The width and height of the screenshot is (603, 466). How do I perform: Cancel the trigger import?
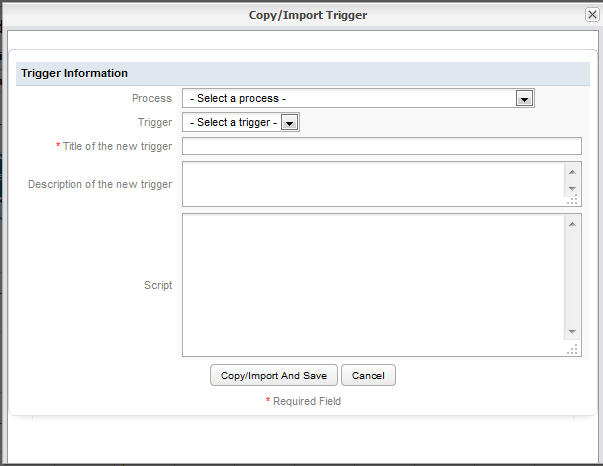368,375
